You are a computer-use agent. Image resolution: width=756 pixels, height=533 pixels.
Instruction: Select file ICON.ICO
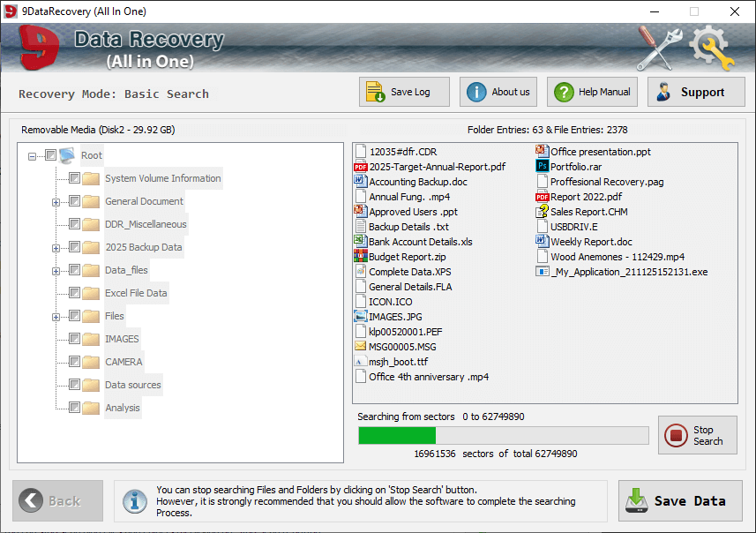coord(391,302)
